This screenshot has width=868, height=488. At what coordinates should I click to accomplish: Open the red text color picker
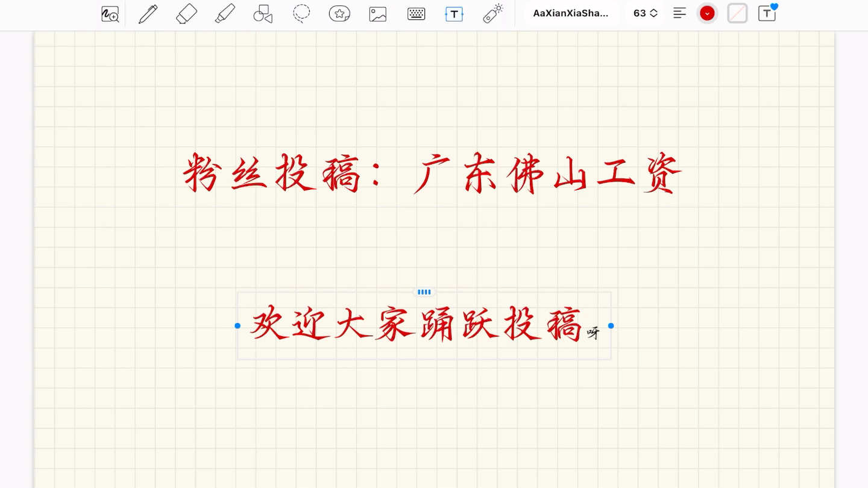(x=707, y=13)
